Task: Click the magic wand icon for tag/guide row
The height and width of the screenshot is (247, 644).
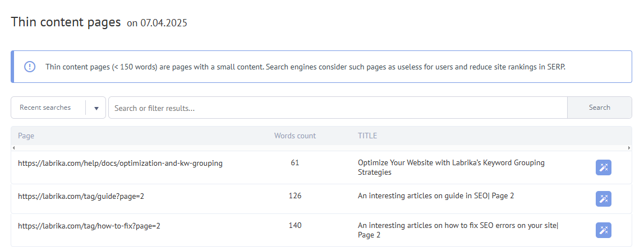Action: [x=603, y=199]
